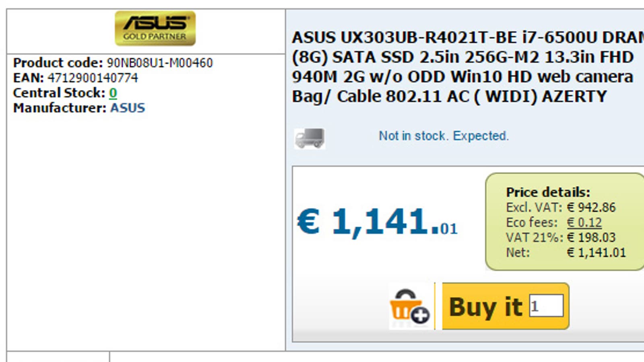Click the Net € 1,141.01 amount
The height and width of the screenshot is (362, 644).
pyautogui.click(x=596, y=253)
